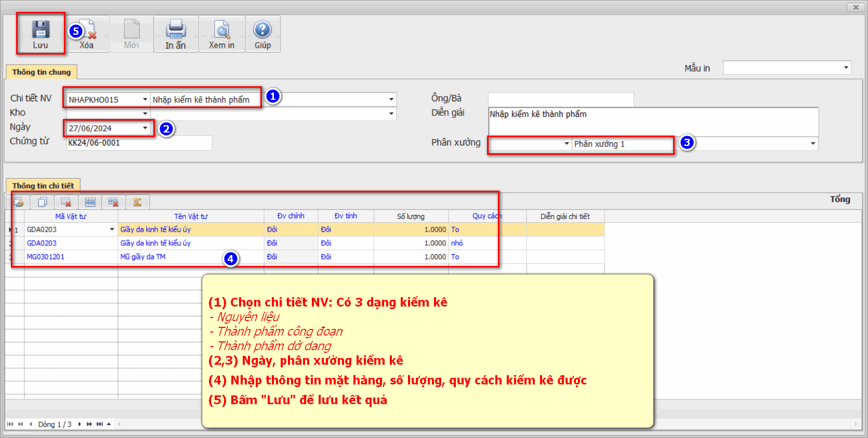This screenshot has width=868, height=438.
Task: Open the Ngày date picker dropdown
Action: pyautogui.click(x=145, y=128)
